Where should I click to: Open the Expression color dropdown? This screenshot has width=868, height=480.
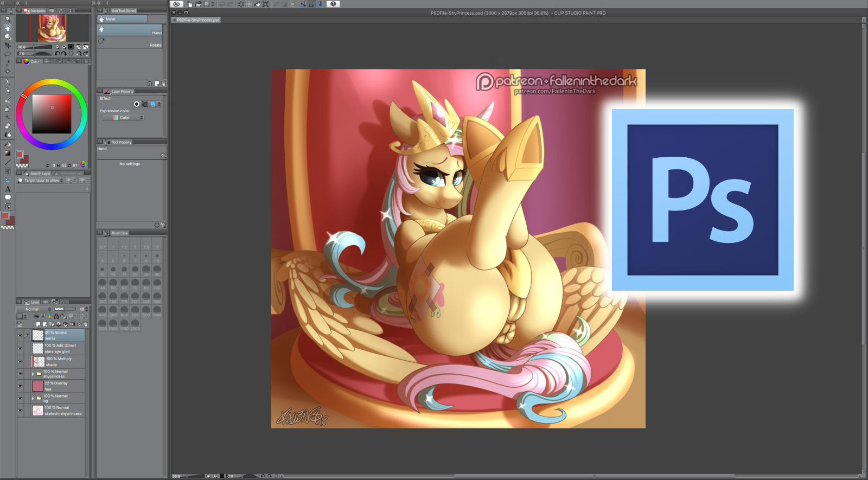point(123,118)
